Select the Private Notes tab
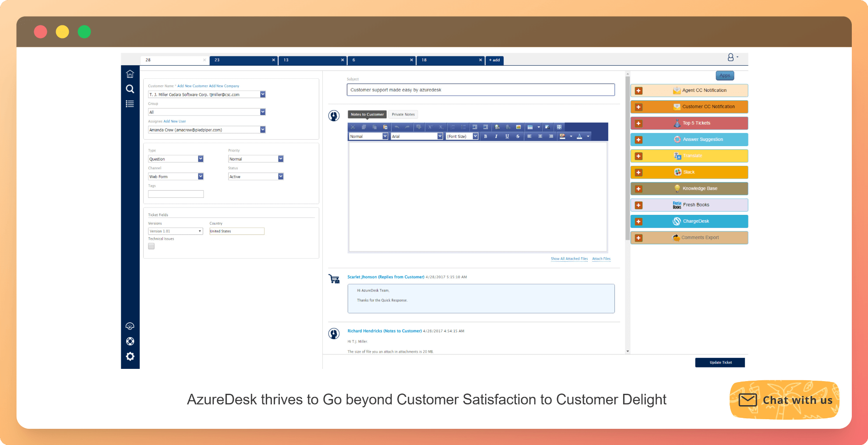868x445 pixels. pyautogui.click(x=403, y=114)
